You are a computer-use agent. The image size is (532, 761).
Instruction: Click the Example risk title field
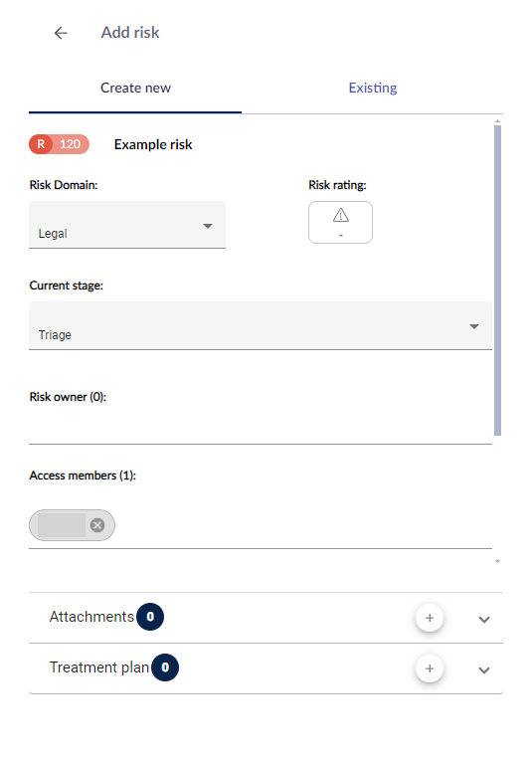click(153, 144)
